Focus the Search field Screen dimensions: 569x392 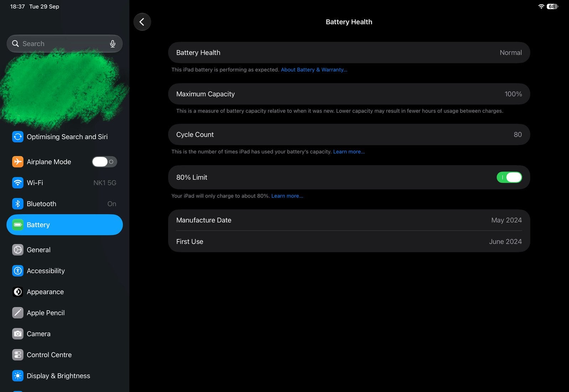(64, 44)
